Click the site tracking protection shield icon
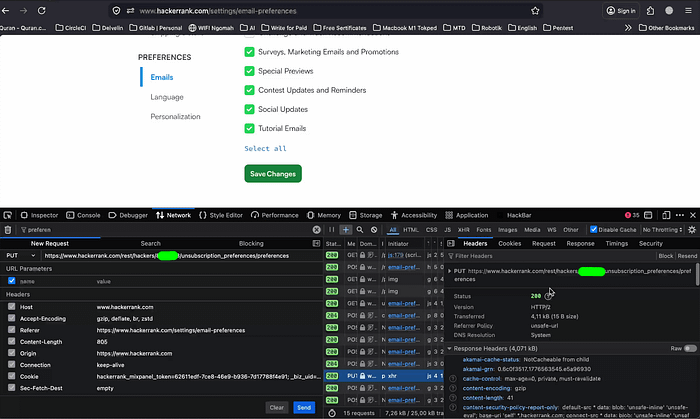Viewport: 700px width, 419px height. (x=116, y=11)
